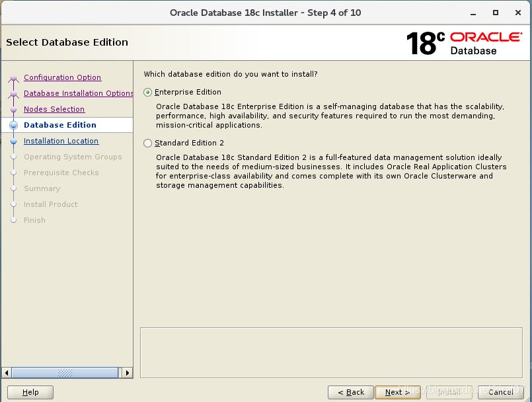Cancel the installer with Cancel button
532x402 pixels.
click(501, 392)
